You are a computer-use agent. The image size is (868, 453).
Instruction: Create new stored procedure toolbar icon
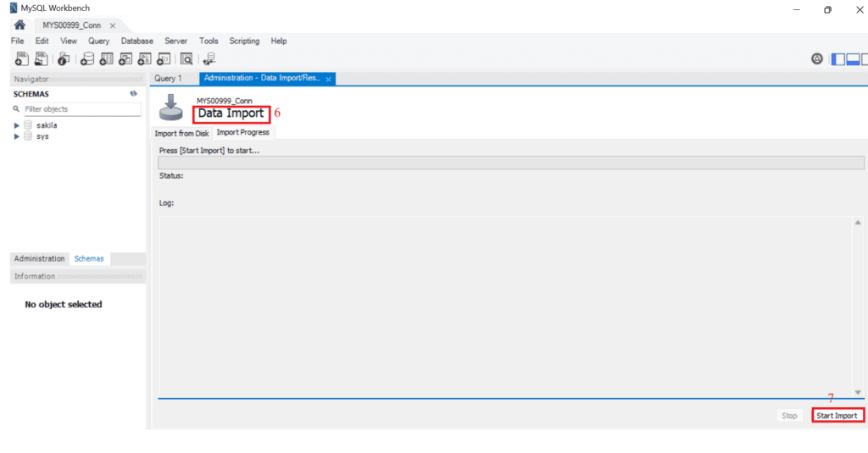tap(144, 58)
